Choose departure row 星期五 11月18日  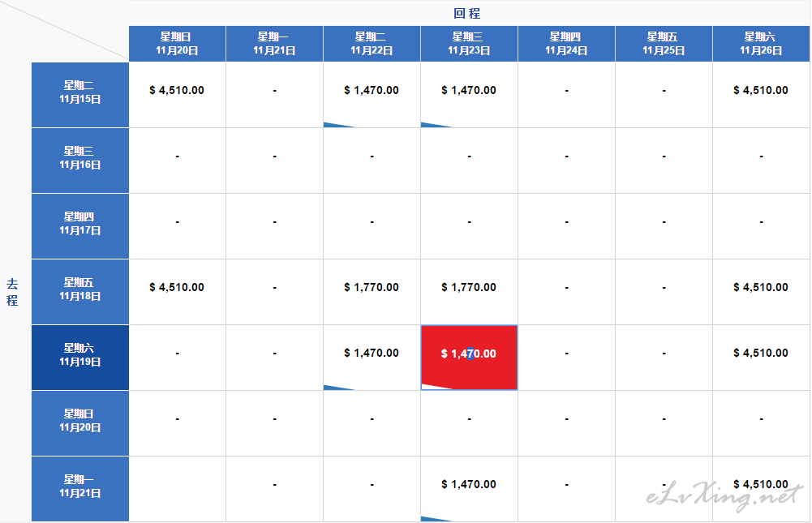tap(80, 292)
